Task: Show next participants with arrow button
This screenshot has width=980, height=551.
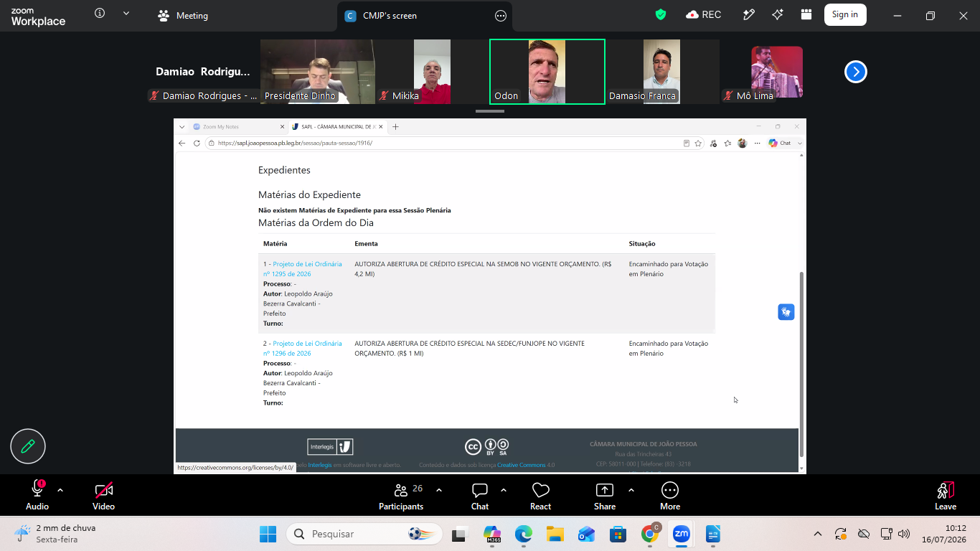Action: tap(856, 72)
